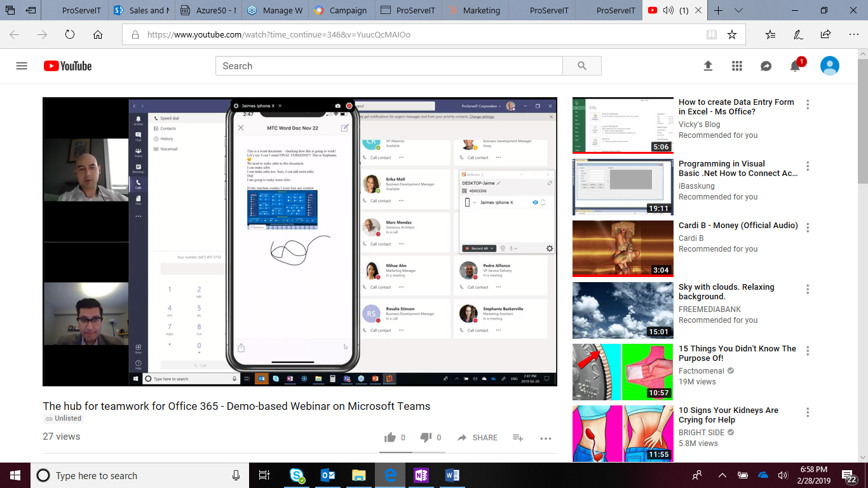
Task: Switch to the Marketing tab
Action: 475,10
